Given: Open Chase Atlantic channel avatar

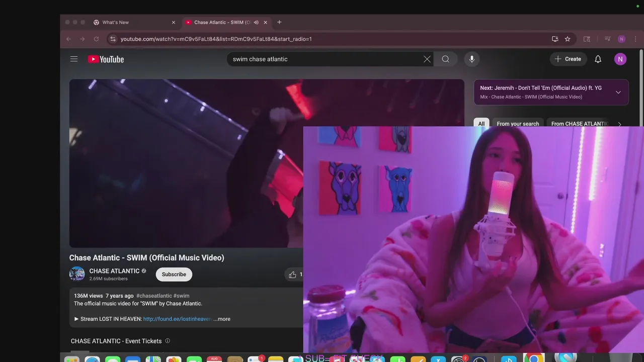Looking at the screenshot, I should point(77,274).
